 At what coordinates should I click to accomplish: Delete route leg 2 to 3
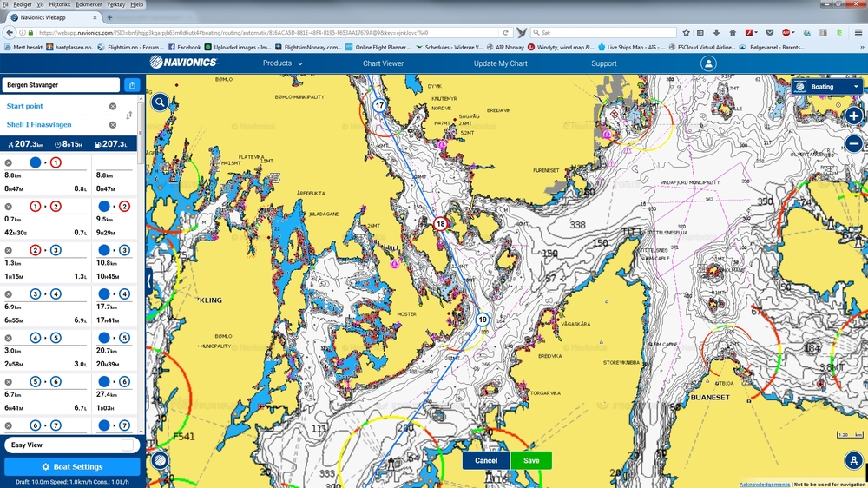[9, 250]
